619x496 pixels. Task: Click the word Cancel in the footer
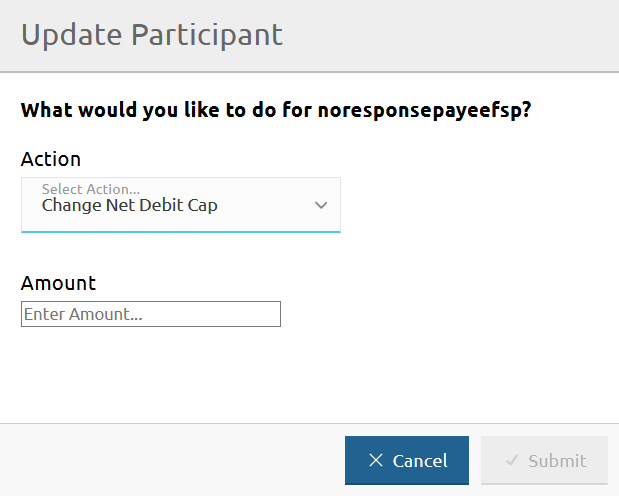(x=420, y=461)
